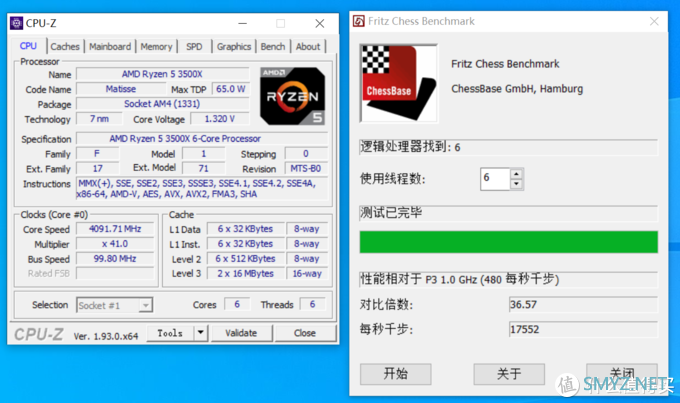The height and width of the screenshot is (403, 680).
Task: Click the x 41.0 multiplier value
Action: [x=115, y=244]
